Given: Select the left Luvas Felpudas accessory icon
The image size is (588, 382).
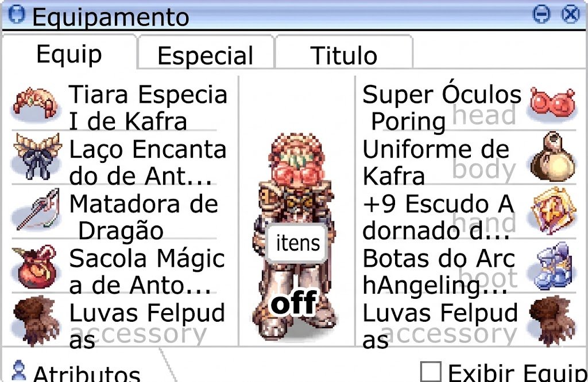Looking at the screenshot, I should [36, 321].
